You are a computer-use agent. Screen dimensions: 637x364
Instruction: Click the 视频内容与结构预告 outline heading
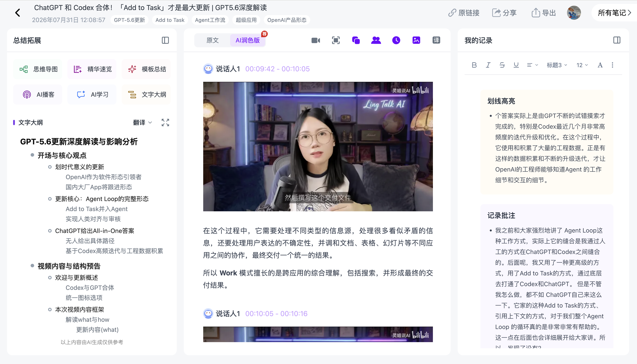(69, 266)
